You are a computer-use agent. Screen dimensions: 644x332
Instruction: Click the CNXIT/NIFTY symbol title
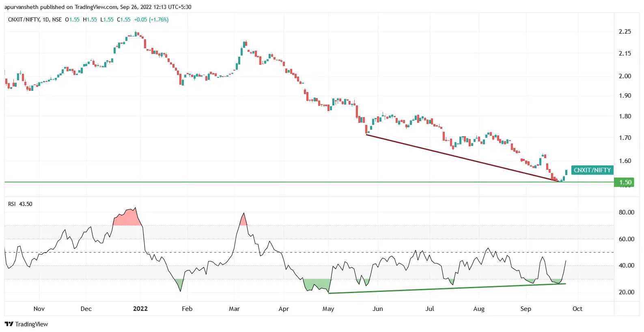pos(24,19)
